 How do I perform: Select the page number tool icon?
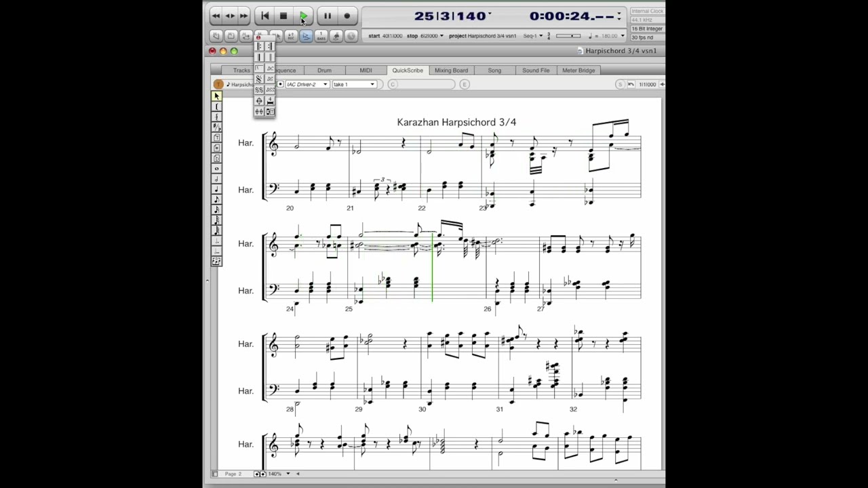[x=216, y=146]
